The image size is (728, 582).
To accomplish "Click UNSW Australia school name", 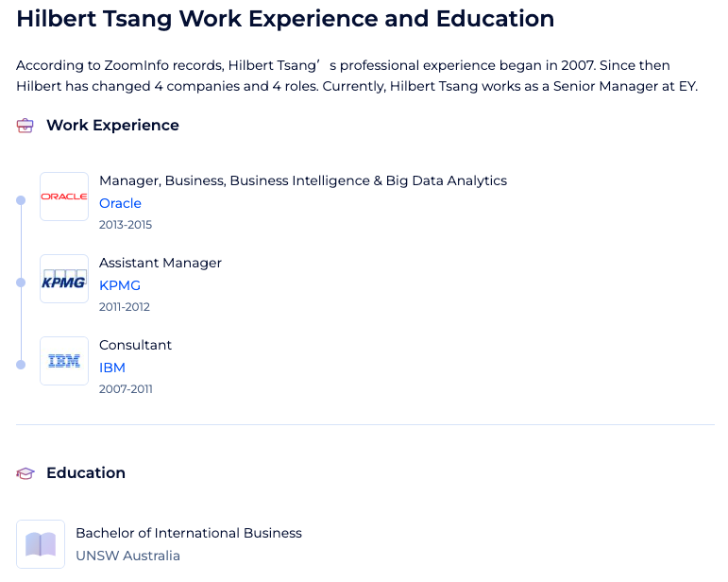I will pos(127,556).
